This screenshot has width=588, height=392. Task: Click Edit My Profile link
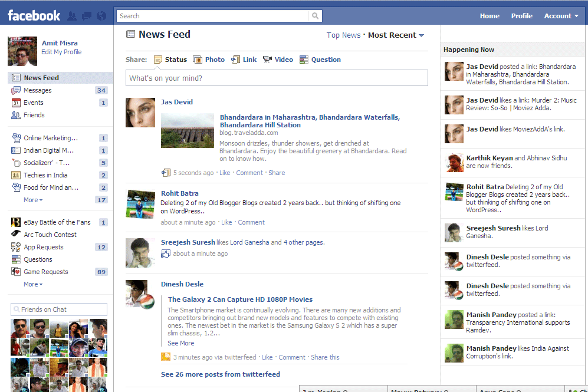(x=61, y=52)
